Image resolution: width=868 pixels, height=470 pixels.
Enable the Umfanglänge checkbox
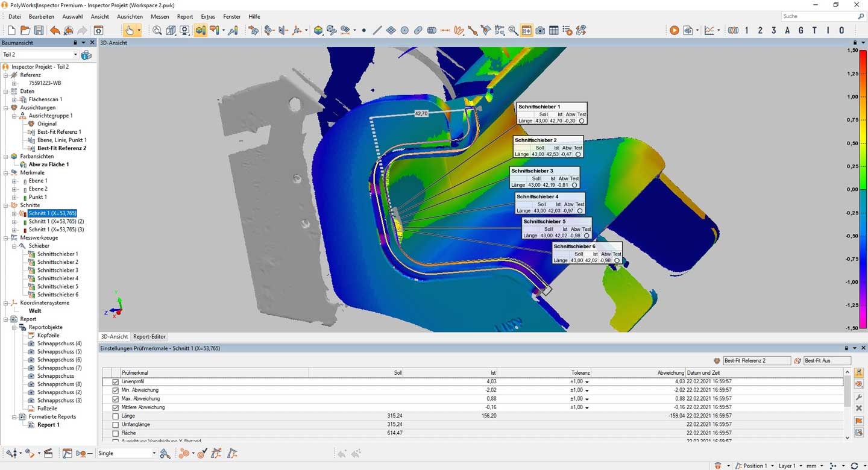point(116,424)
